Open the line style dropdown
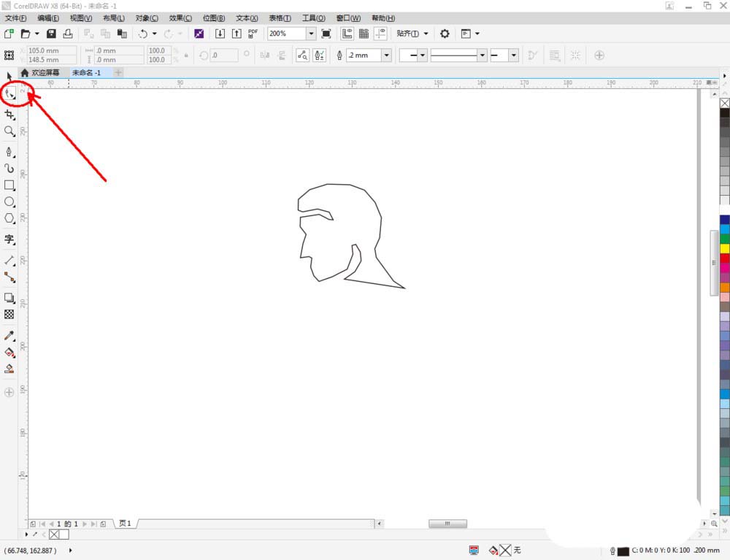This screenshot has width=730, height=560. (x=483, y=55)
